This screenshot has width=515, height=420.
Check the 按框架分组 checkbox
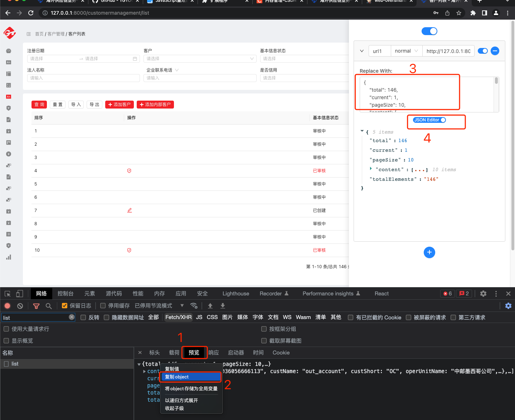click(264, 329)
